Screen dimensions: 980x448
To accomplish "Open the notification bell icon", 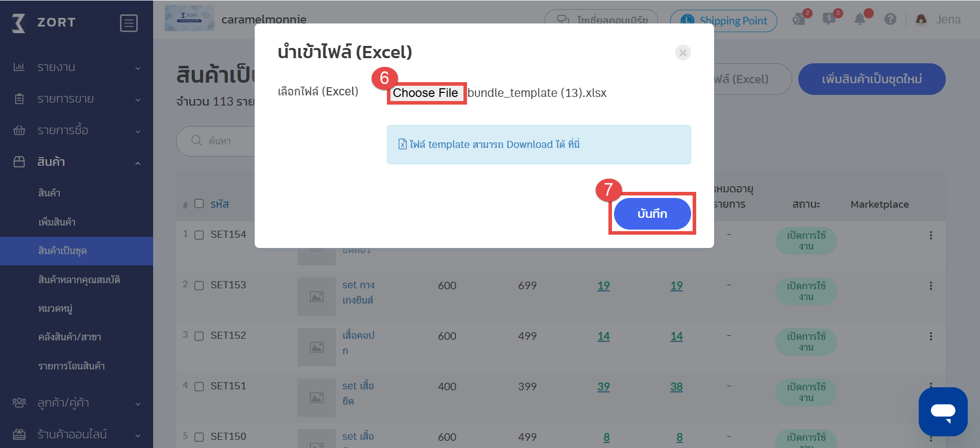I will [860, 19].
